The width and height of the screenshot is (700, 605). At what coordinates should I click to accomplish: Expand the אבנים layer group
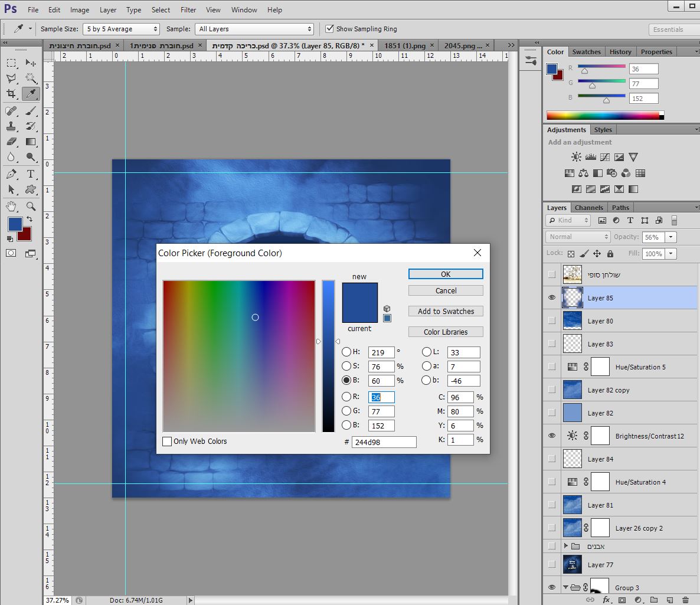(565, 547)
